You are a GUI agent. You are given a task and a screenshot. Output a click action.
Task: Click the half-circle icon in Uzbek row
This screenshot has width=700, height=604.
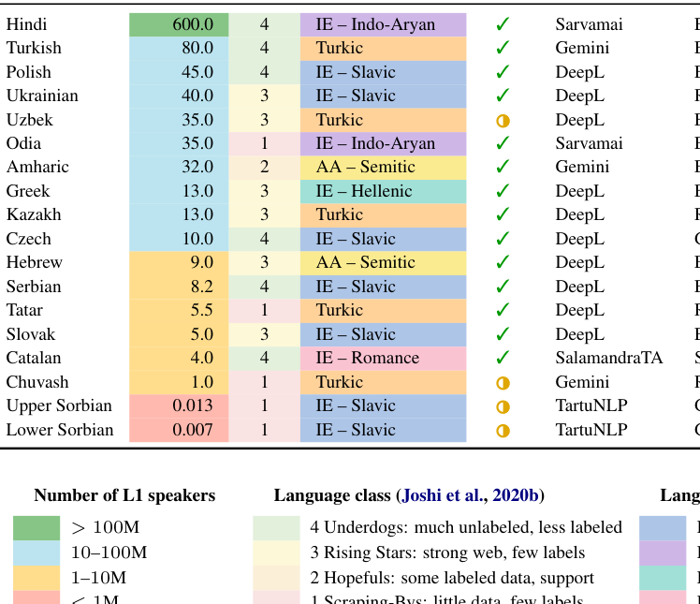(x=503, y=121)
